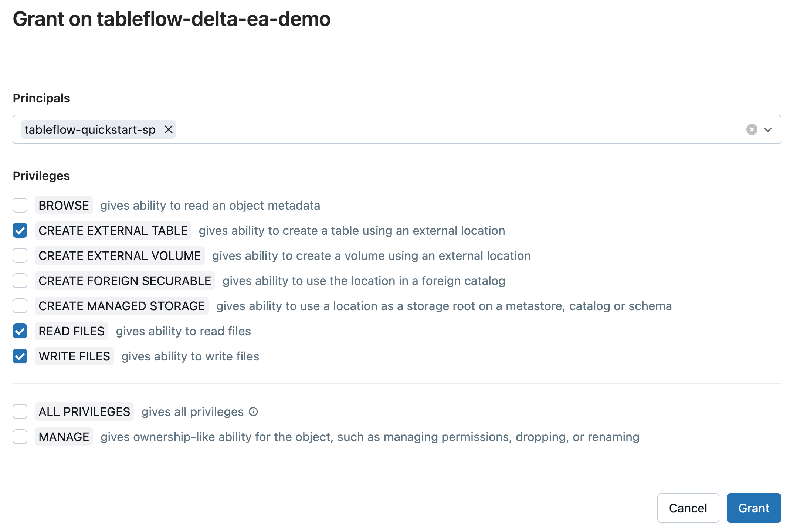Image resolution: width=790 pixels, height=532 pixels.
Task: Check the MANAGE privilege checkbox
Action: pyautogui.click(x=20, y=437)
